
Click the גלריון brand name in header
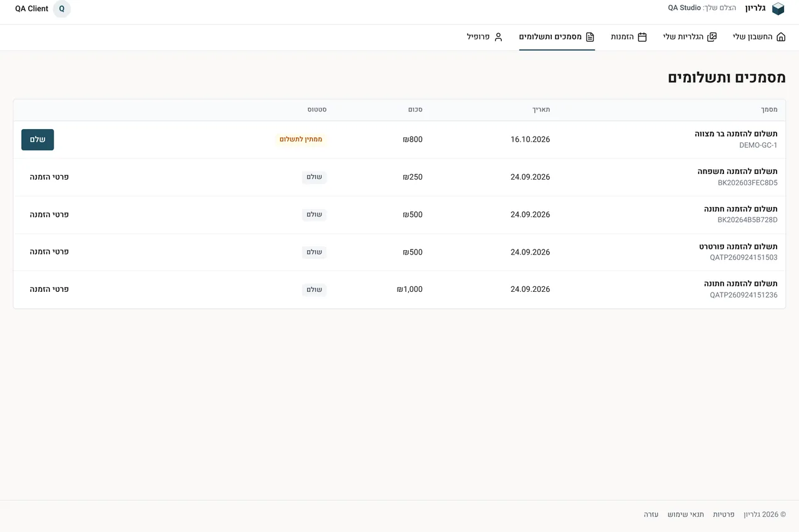pos(755,8)
